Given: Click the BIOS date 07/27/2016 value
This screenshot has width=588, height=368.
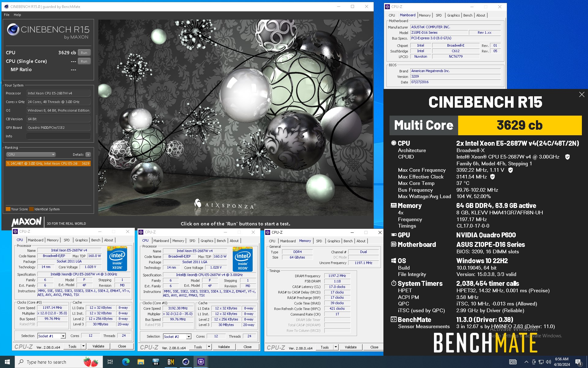Looking at the screenshot, I should (455, 82).
